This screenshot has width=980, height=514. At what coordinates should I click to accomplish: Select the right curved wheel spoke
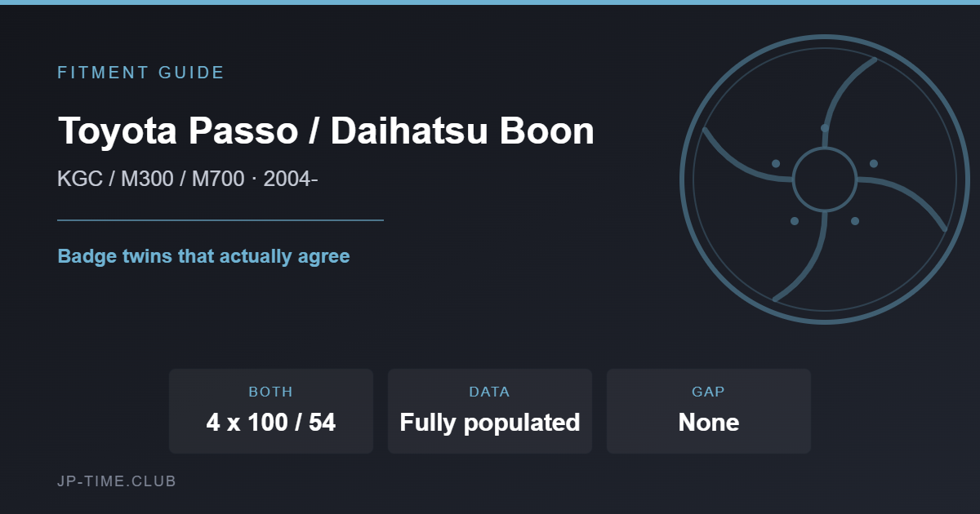(906, 200)
